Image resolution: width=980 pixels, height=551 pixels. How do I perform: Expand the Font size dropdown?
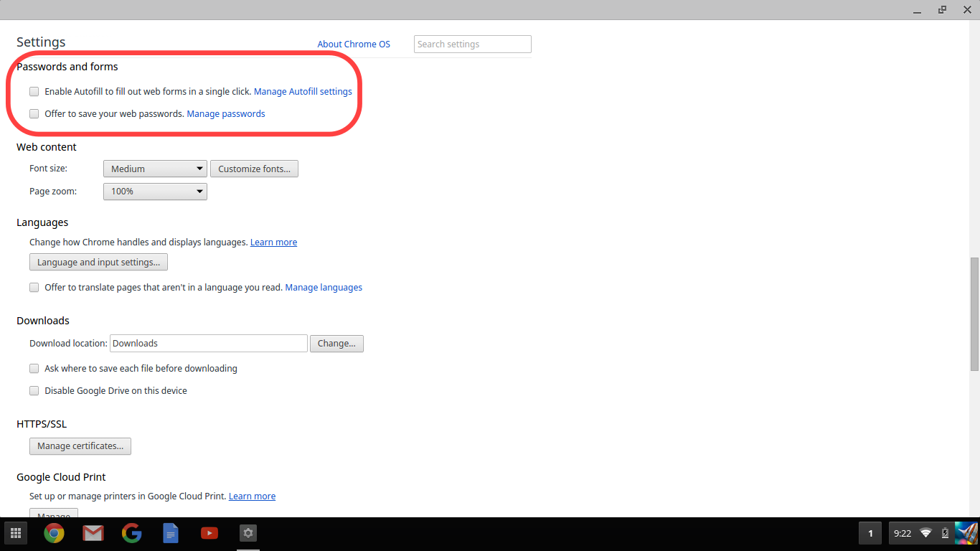pyautogui.click(x=155, y=169)
